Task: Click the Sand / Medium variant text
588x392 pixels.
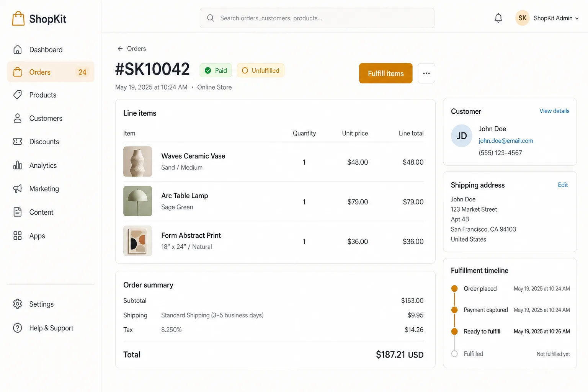Action: click(182, 168)
